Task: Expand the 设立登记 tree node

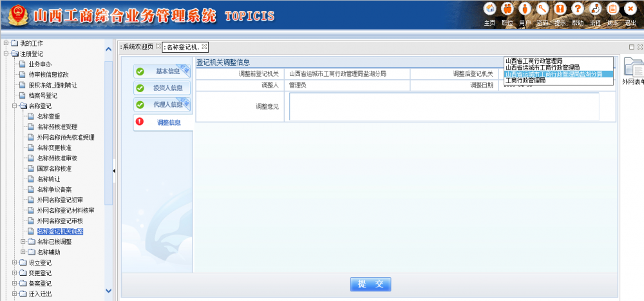Action: point(14,262)
